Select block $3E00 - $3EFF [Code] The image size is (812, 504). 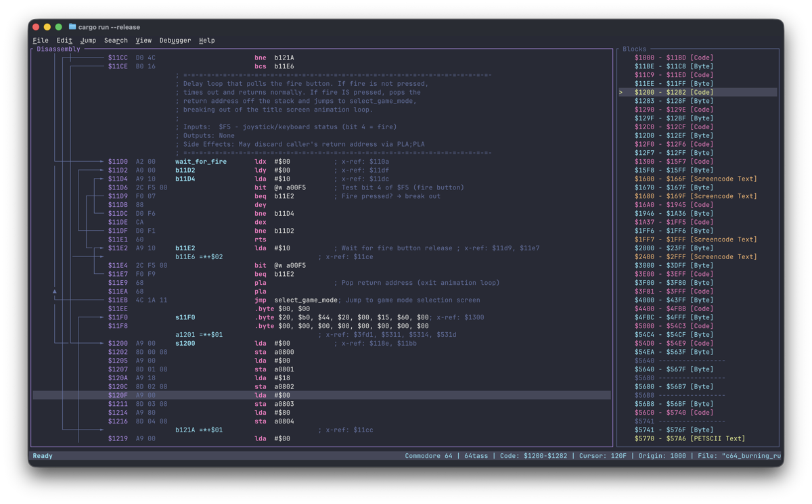click(698, 274)
